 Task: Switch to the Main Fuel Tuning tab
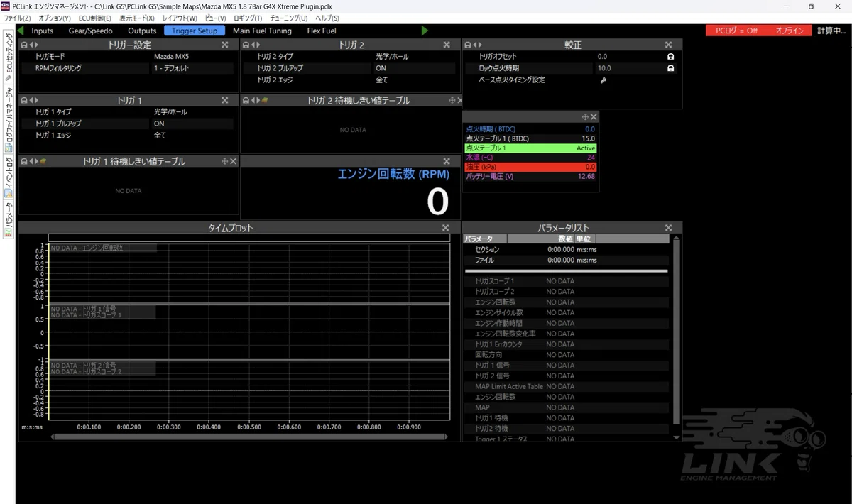(262, 31)
